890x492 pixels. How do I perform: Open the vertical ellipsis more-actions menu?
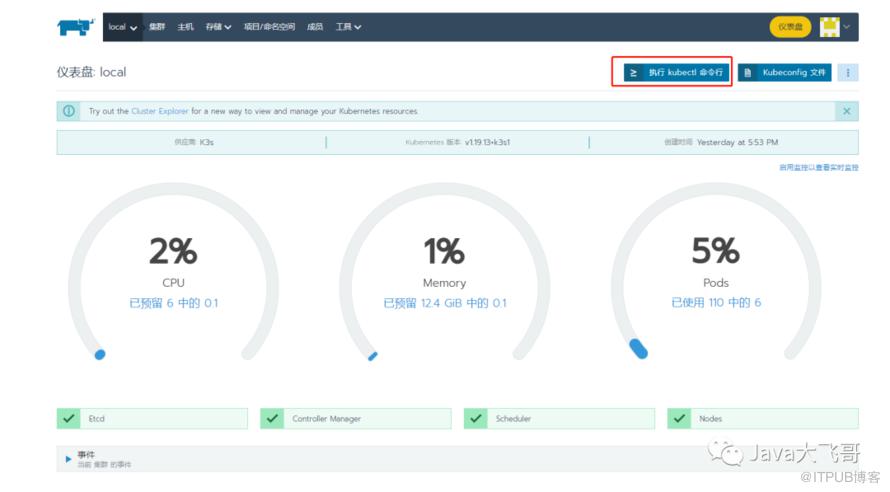pos(848,72)
